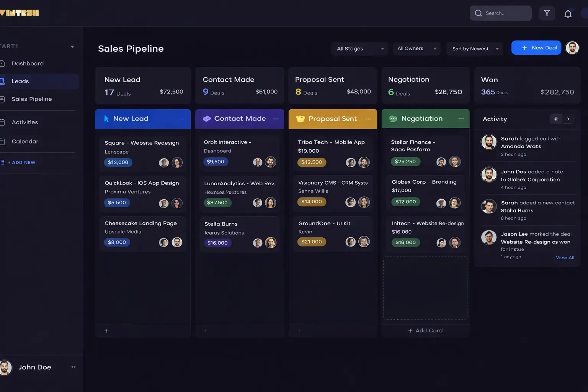This screenshot has height=392, width=588.
Task: Open John Doe account options menu
Action: [73, 367]
